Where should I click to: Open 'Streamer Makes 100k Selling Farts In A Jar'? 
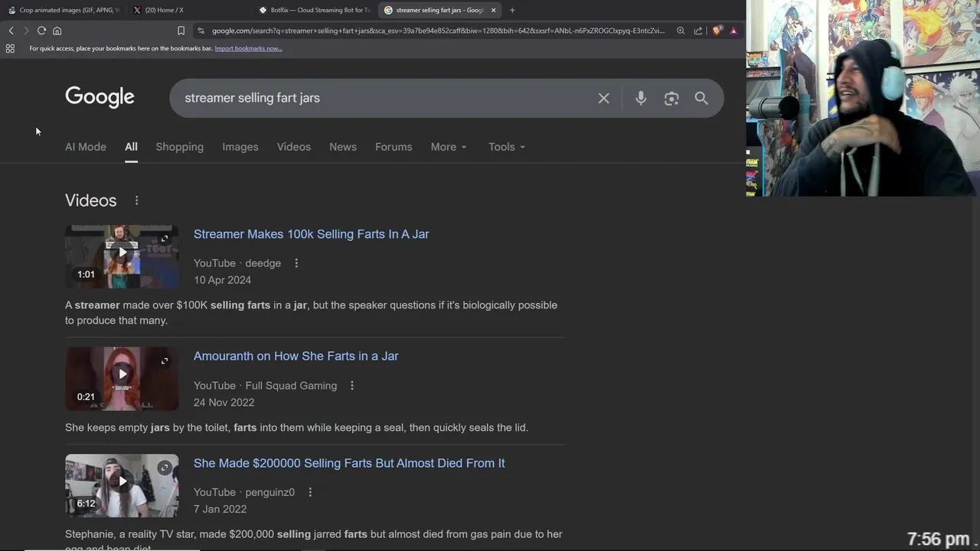(x=311, y=234)
